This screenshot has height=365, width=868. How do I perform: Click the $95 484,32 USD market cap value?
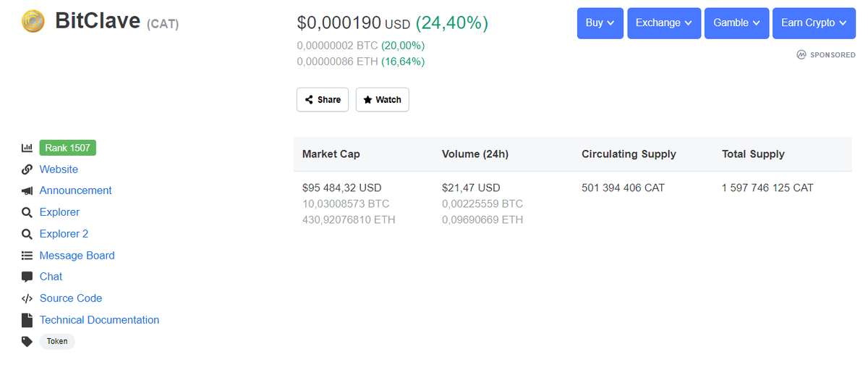[341, 188]
